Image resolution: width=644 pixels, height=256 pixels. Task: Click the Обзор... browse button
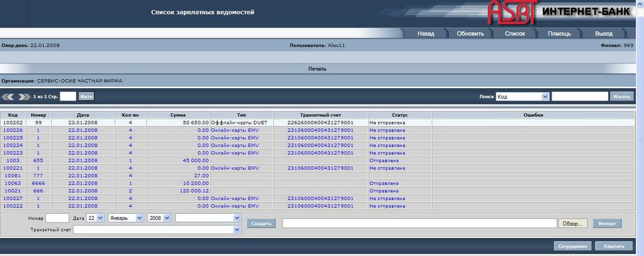click(x=573, y=223)
